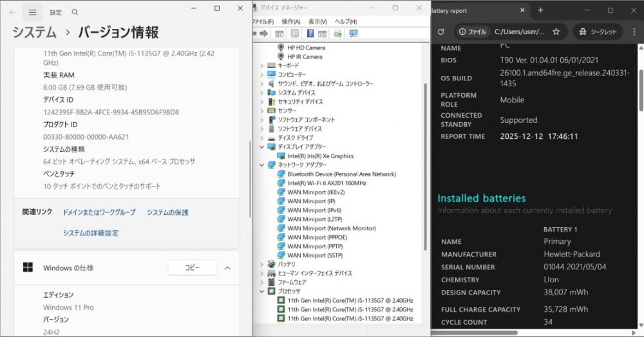Click the Device ID value 1242395F-BB2A-4FCE
Image resolution: width=644 pixels, height=337 pixels.
coord(111,112)
